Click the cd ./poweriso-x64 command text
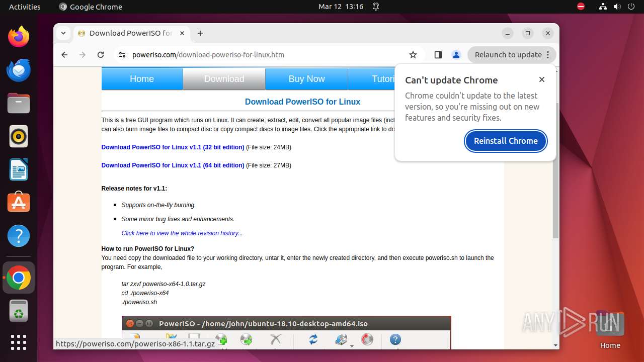This screenshot has width=644, height=362. (x=145, y=293)
